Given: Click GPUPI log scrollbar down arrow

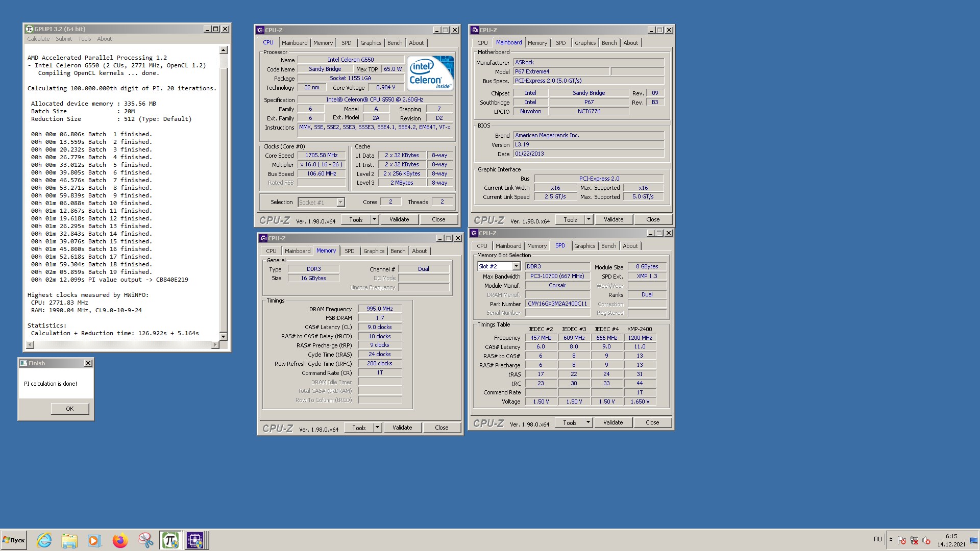Looking at the screenshot, I should [223, 336].
